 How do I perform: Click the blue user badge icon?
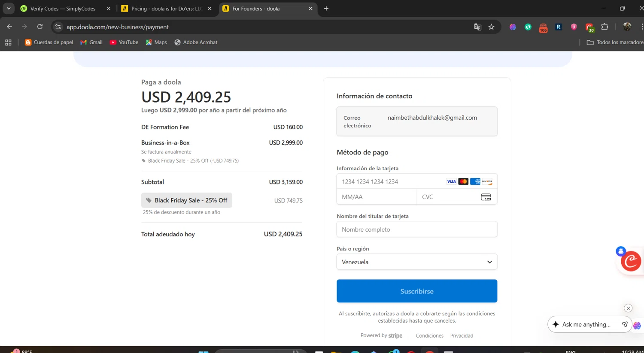(x=621, y=251)
